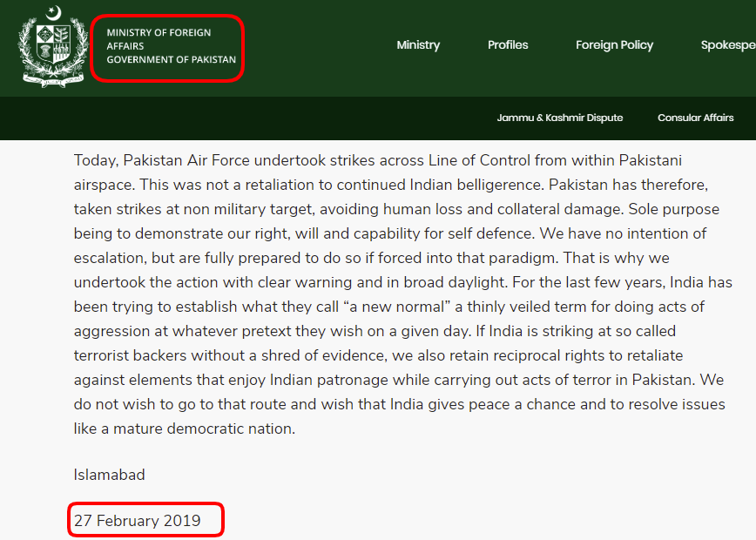Click the Pakistan state emblem logo
The height and width of the screenshot is (540, 756).
[x=53, y=47]
